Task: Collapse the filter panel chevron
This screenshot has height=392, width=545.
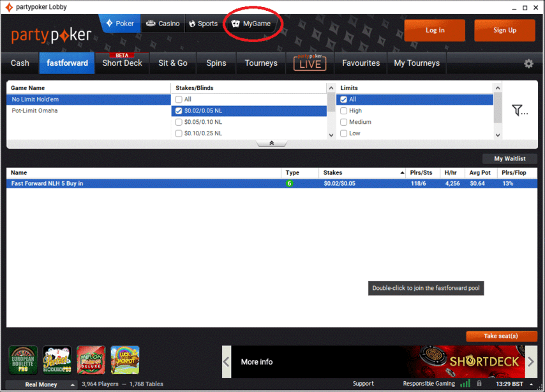Action: coord(271,143)
